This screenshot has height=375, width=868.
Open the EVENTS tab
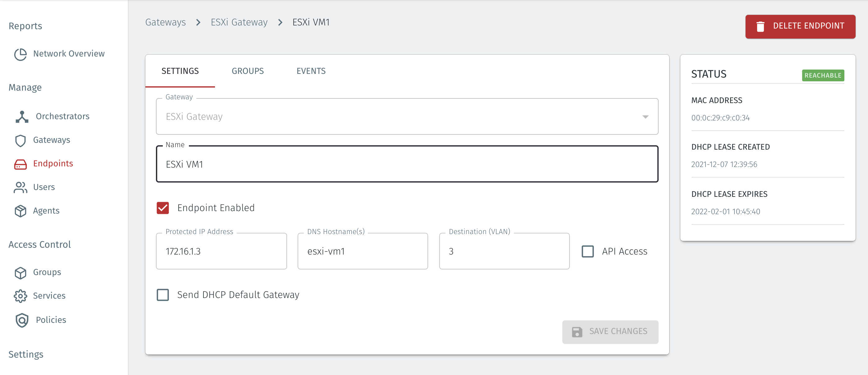311,71
